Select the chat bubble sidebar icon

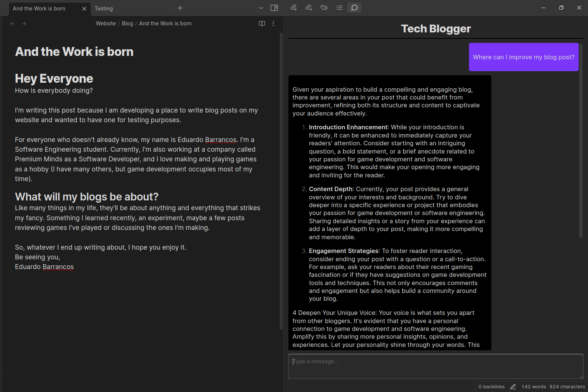pyautogui.click(x=354, y=8)
